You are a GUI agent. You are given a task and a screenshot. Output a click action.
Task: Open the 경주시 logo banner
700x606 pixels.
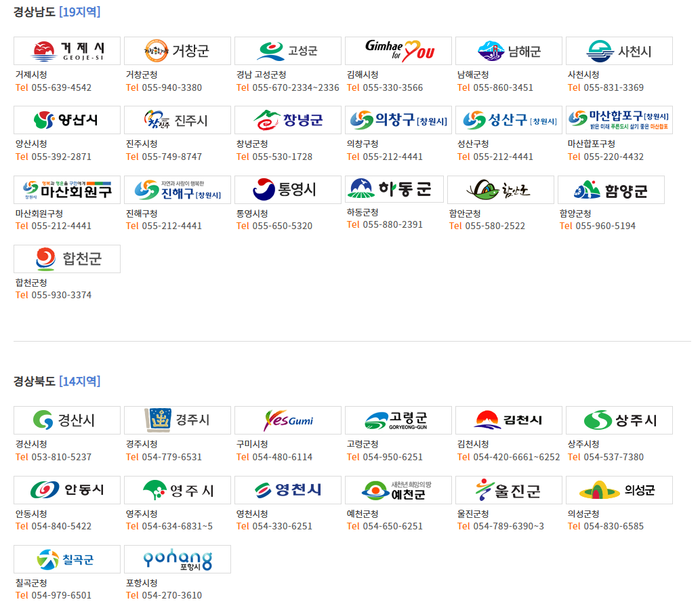click(178, 420)
